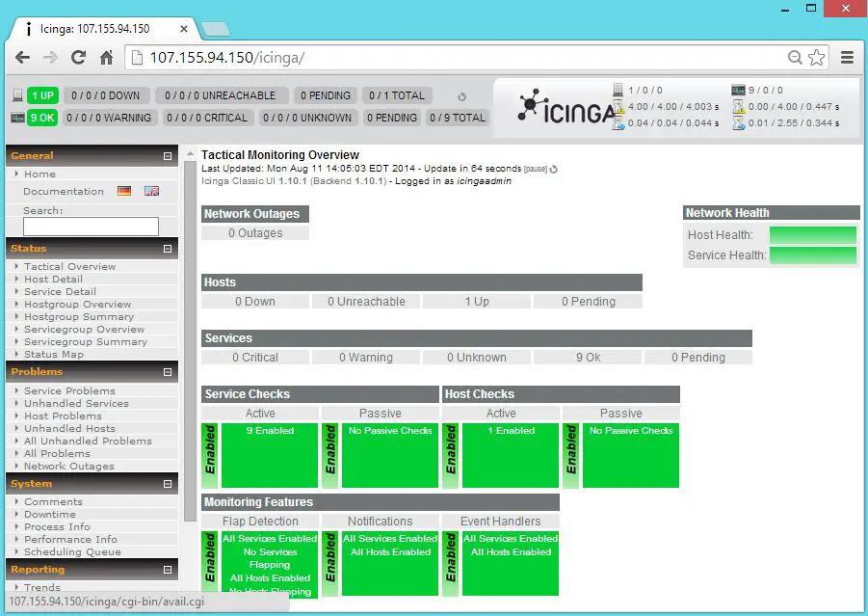Bookmark this page with the star icon
The image size is (868, 616).
coord(817,58)
